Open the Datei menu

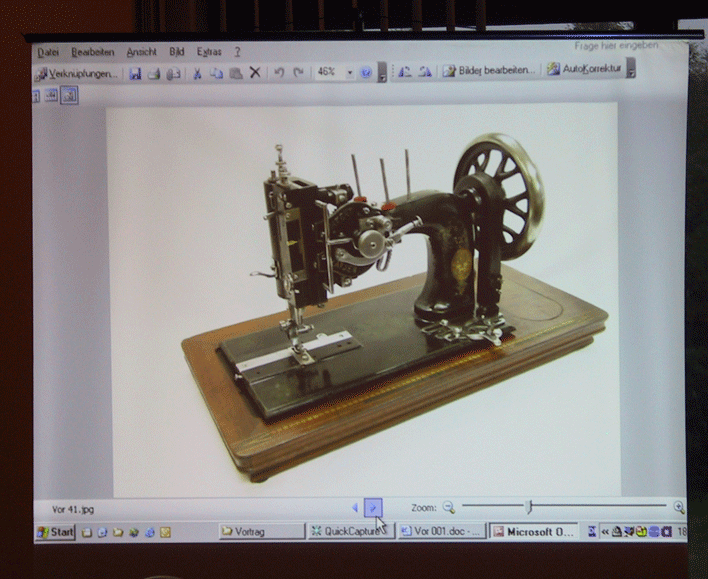click(x=48, y=52)
